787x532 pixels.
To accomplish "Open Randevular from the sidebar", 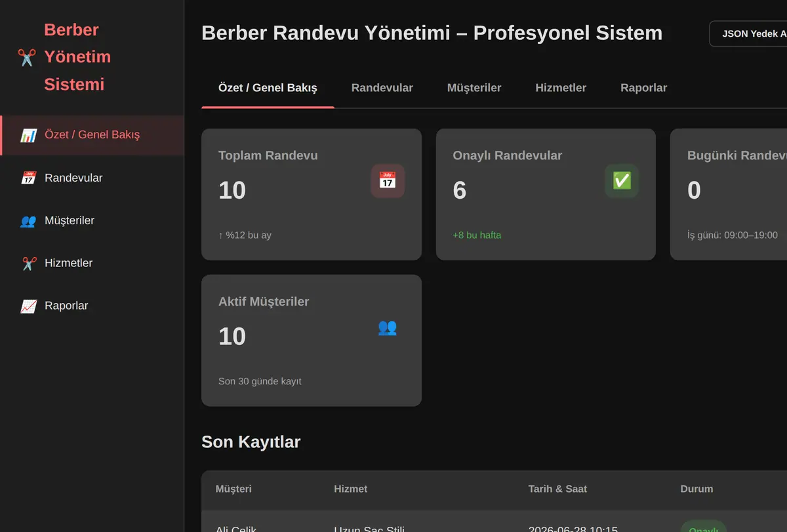I will point(92,178).
